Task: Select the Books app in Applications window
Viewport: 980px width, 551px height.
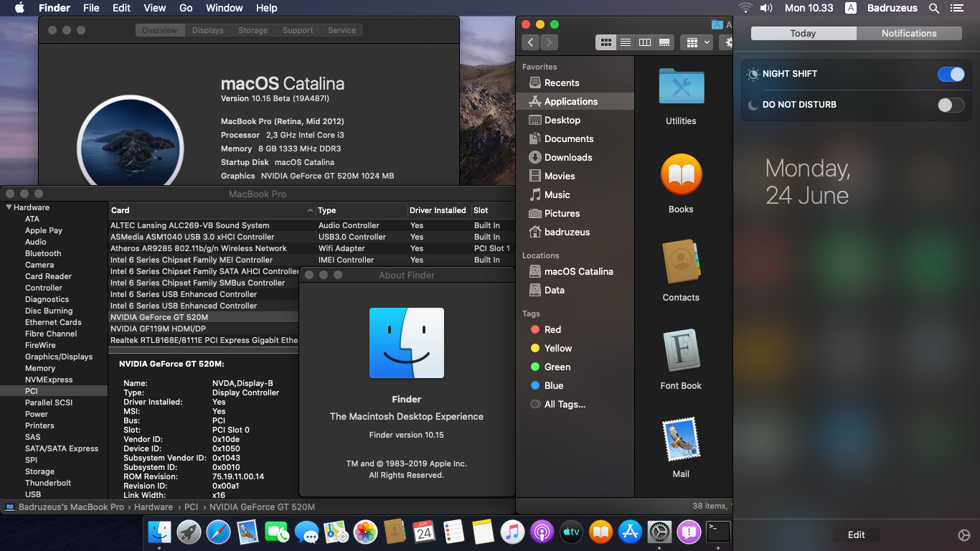Action: (x=681, y=184)
